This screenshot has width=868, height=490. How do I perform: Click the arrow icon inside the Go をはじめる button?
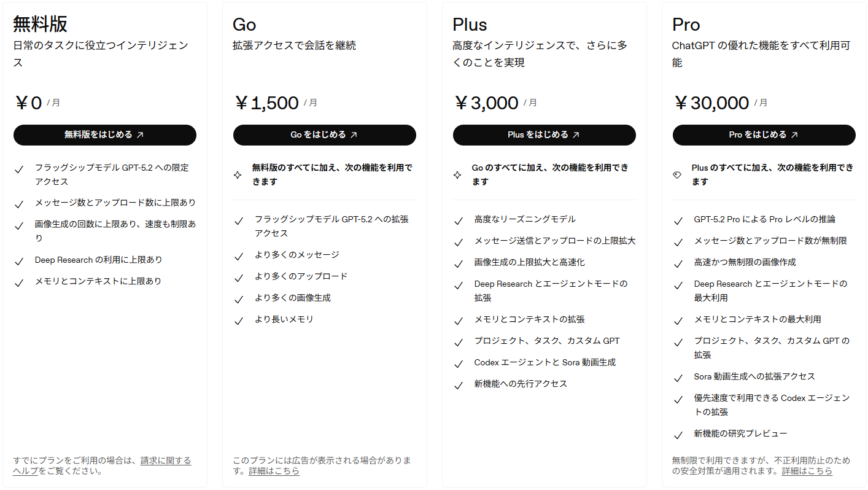[x=354, y=135]
